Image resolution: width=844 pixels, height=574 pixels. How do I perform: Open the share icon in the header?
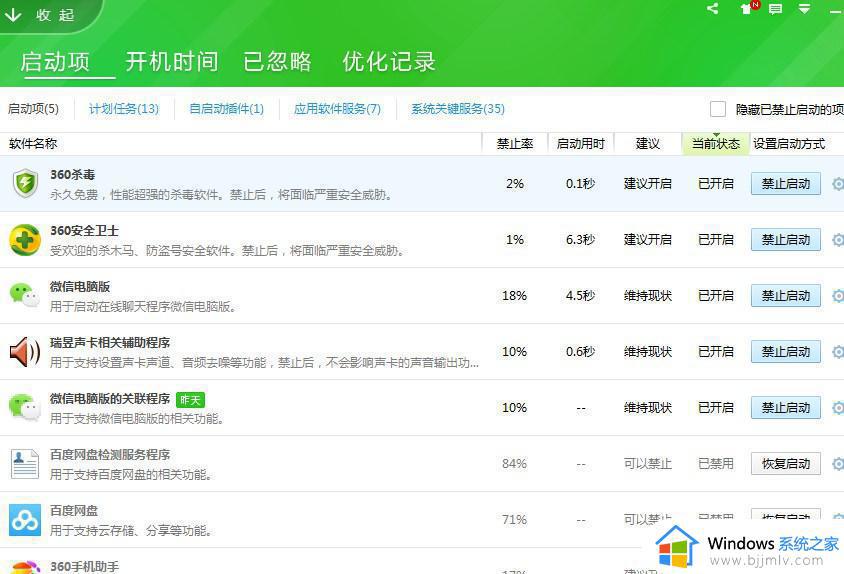click(713, 8)
